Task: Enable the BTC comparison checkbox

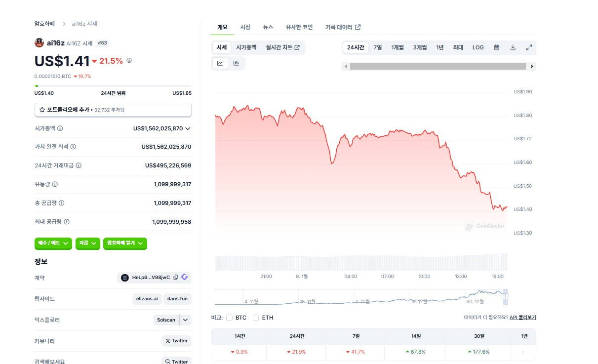Action: pyautogui.click(x=230, y=318)
